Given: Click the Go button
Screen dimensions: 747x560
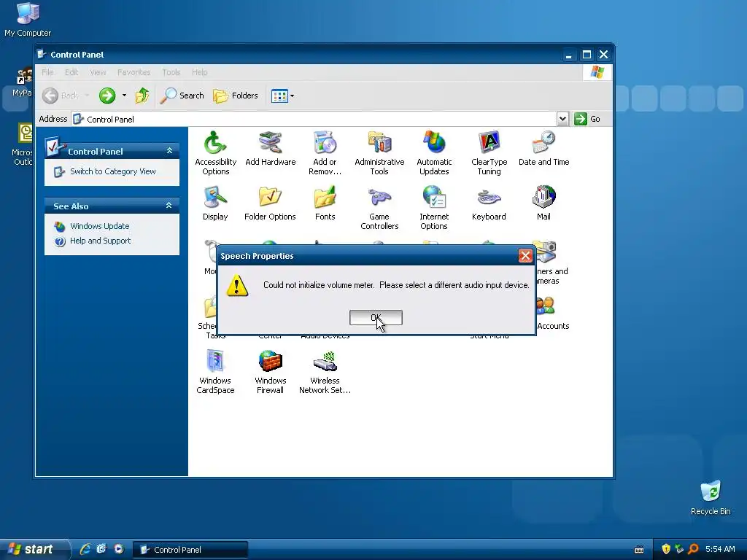Looking at the screenshot, I should 587,119.
